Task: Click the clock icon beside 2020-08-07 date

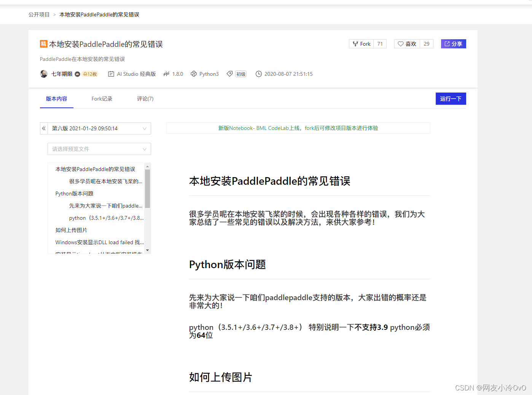Action: (259, 74)
